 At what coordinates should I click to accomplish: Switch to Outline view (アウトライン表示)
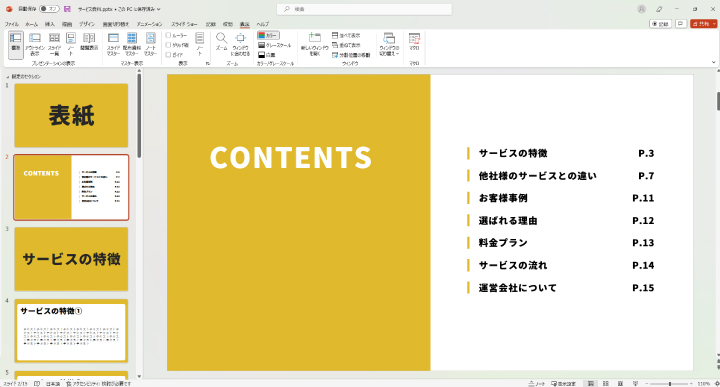35,45
